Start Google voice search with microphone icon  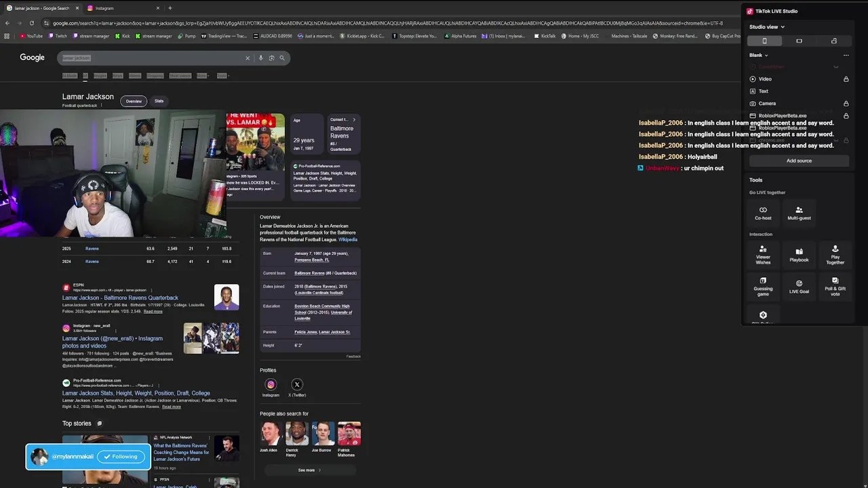260,58
